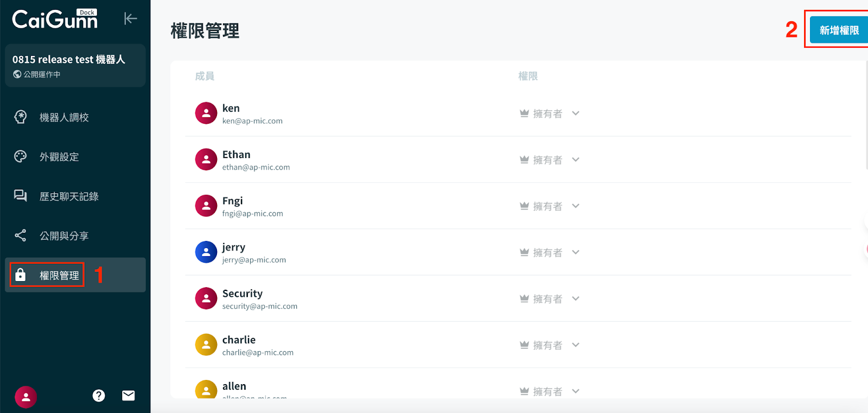Open jerry's 擁有者 role dropdown
Viewport: 868px width, 413px height.
[x=576, y=252]
